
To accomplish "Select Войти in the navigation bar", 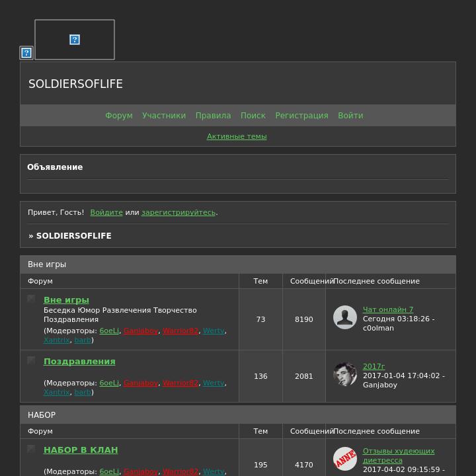I will (x=350, y=116).
